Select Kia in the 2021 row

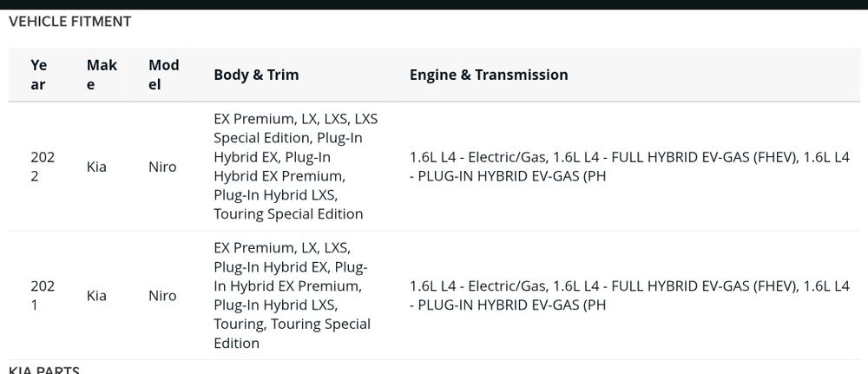[x=96, y=296]
